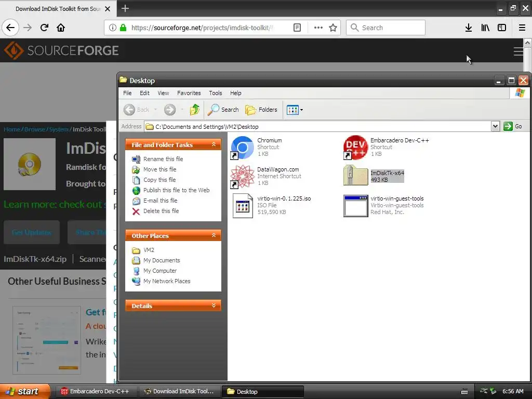
Task: Expand the Details panel
Action: [x=214, y=305]
